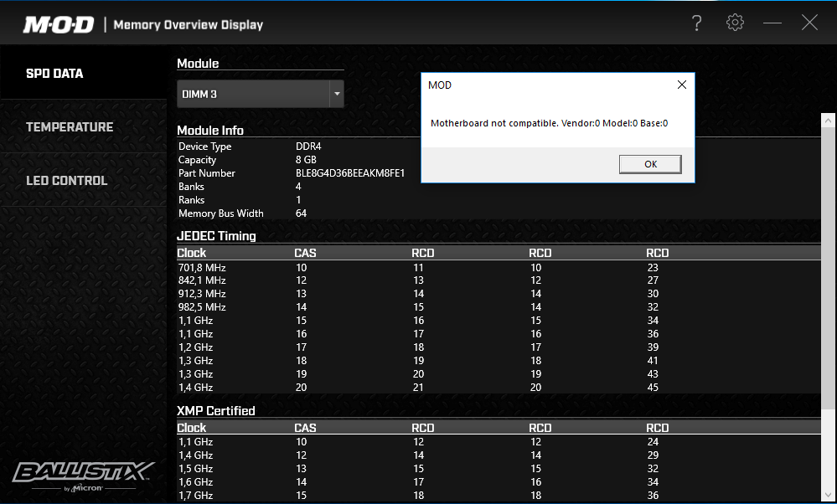Close the Memory Overview Display window
This screenshot has height=504, width=837.
809,23
